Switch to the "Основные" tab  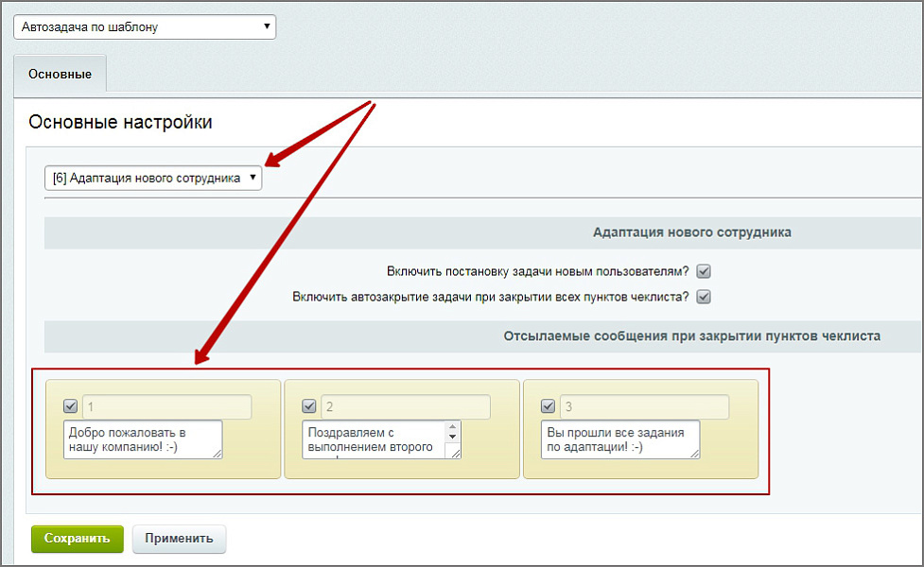pyautogui.click(x=60, y=73)
